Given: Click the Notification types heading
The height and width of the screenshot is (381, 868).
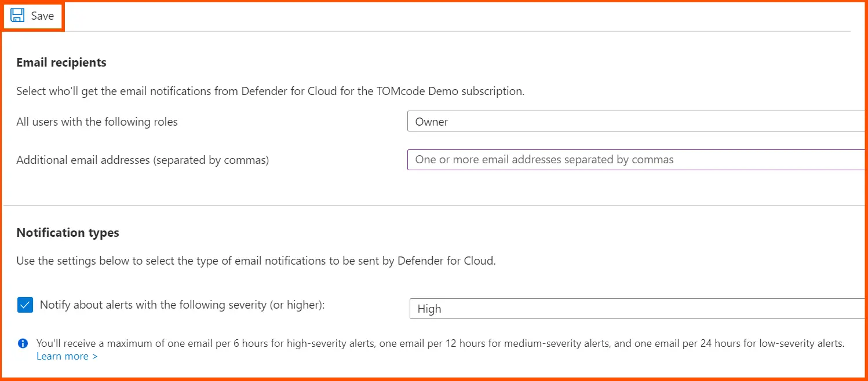Looking at the screenshot, I should (x=68, y=233).
